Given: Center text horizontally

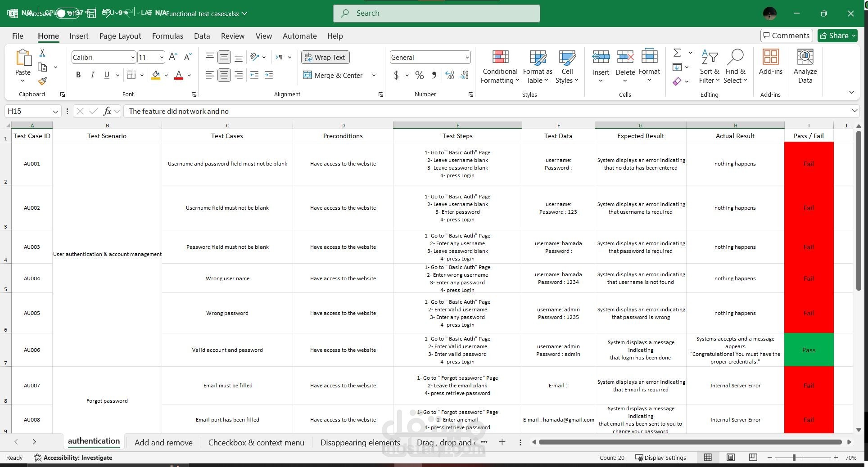Looking at the screenshot, I should (224, 75).
